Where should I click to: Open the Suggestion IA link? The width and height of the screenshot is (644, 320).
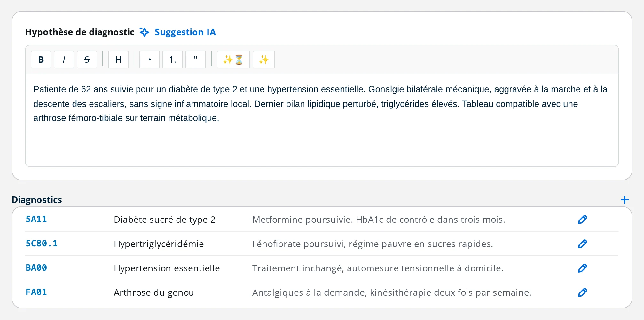pyautogui.click(x=185, y=32)
